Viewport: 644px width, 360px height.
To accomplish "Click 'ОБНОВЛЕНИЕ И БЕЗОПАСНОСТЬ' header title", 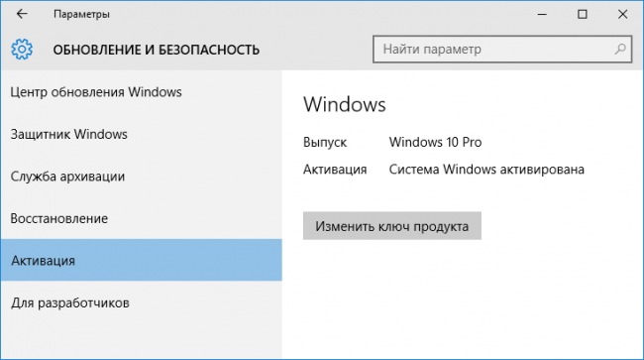I will point(157,50).
